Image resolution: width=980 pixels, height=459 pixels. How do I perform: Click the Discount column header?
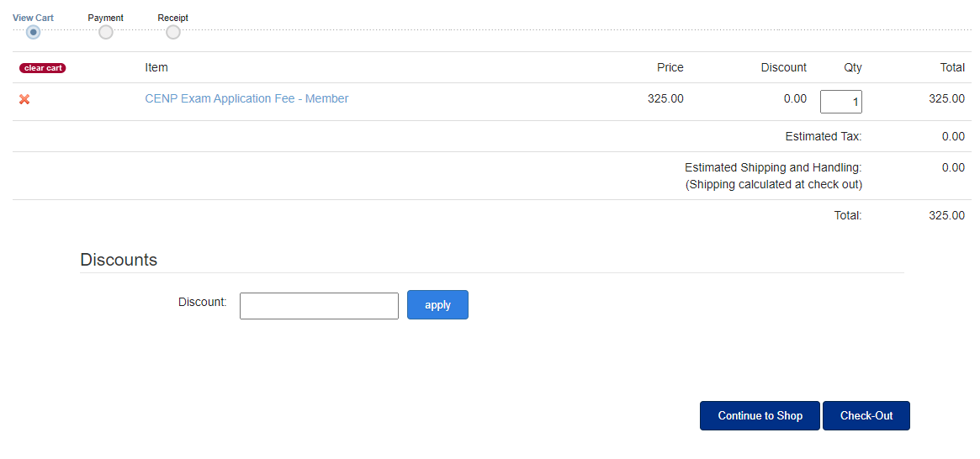[x=784, y=67]
